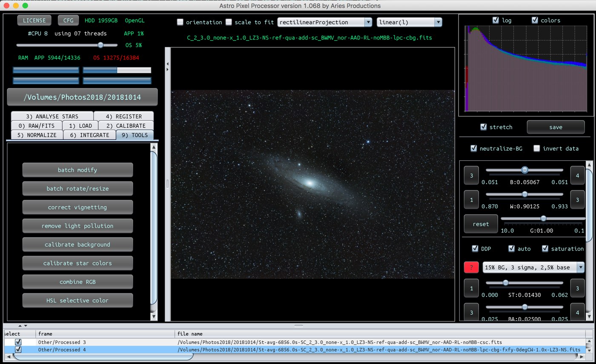Open the linear(l) mode dropdown

tap(409, 22)
